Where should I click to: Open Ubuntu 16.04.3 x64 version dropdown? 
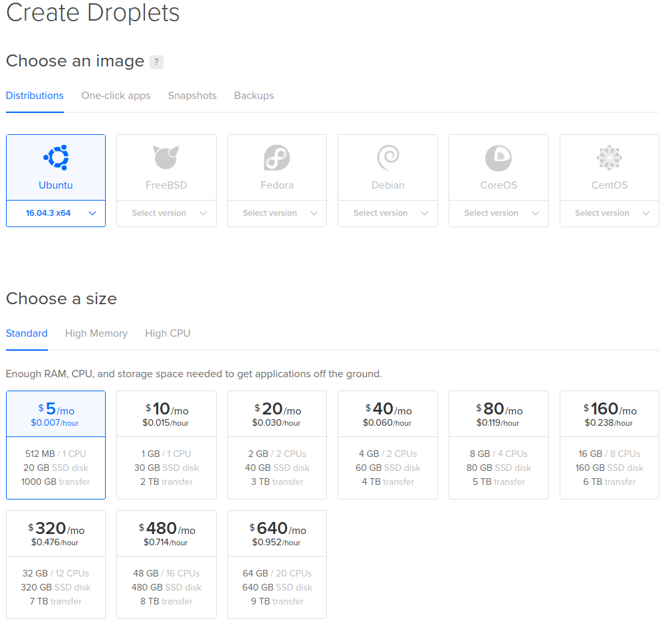[56, 213]
